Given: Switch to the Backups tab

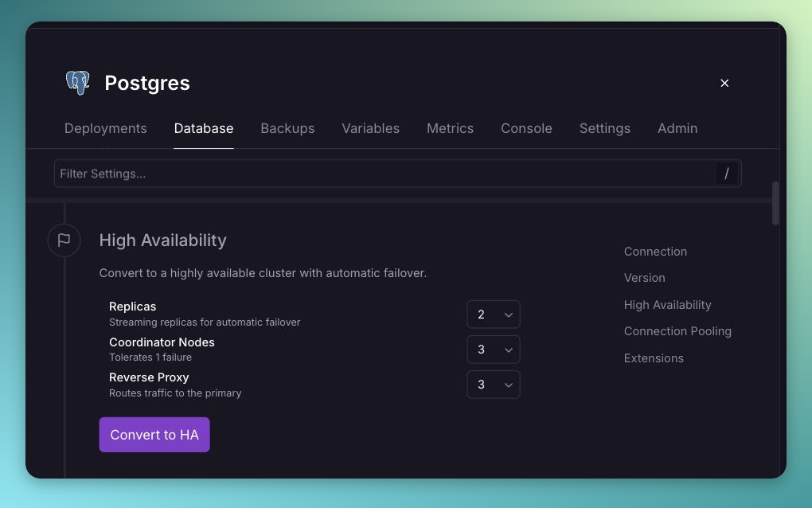Looking at the screenshot, I should 287,128.
